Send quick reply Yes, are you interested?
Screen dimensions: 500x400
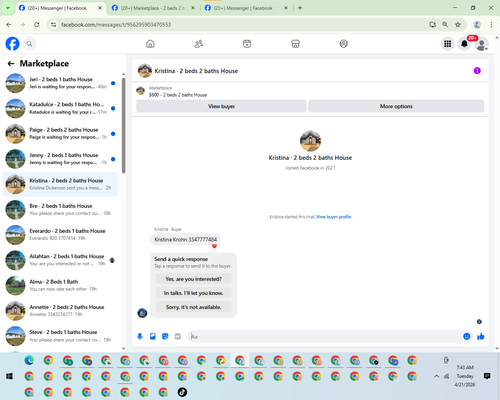pyautogui.click(x=193, y=279)
